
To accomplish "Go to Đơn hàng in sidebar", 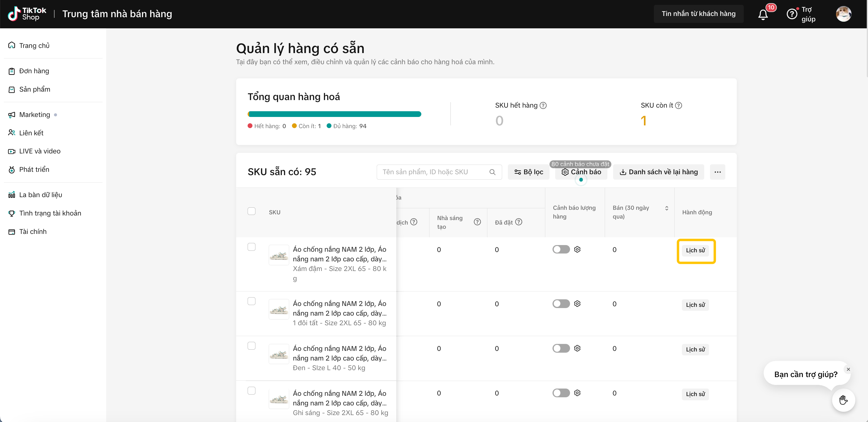I will pyautogui.click(x=34, y=71).
